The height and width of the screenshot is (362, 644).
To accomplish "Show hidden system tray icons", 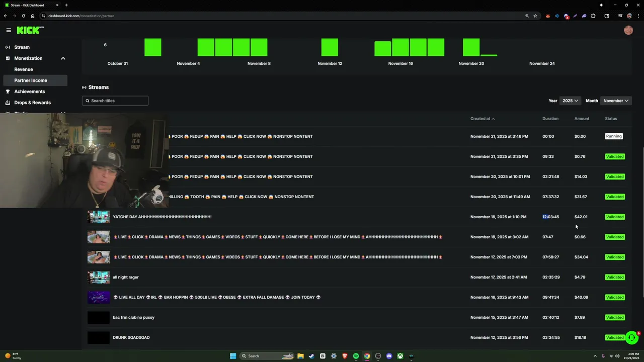I will (595, 356).
